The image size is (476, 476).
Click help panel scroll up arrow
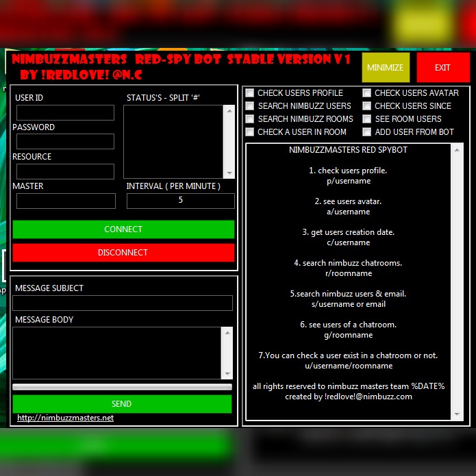pyautogui.click(x=458, y=150)
